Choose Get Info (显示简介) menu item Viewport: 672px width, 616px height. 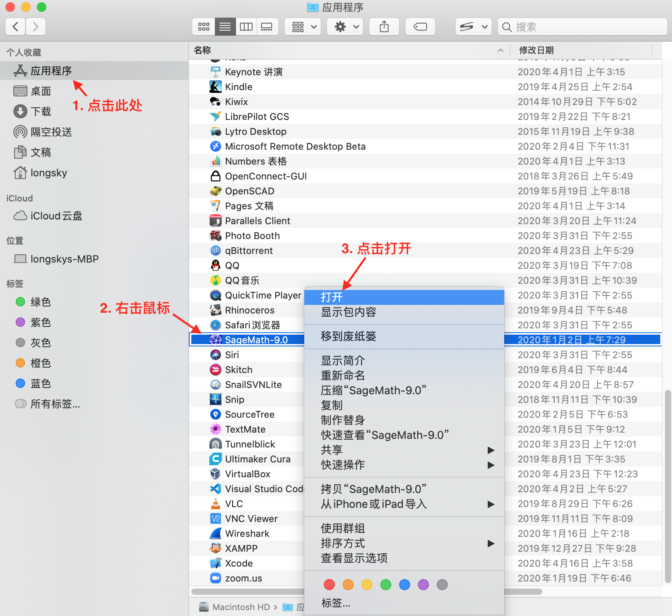pyautogui.click(x=404, y=361)
